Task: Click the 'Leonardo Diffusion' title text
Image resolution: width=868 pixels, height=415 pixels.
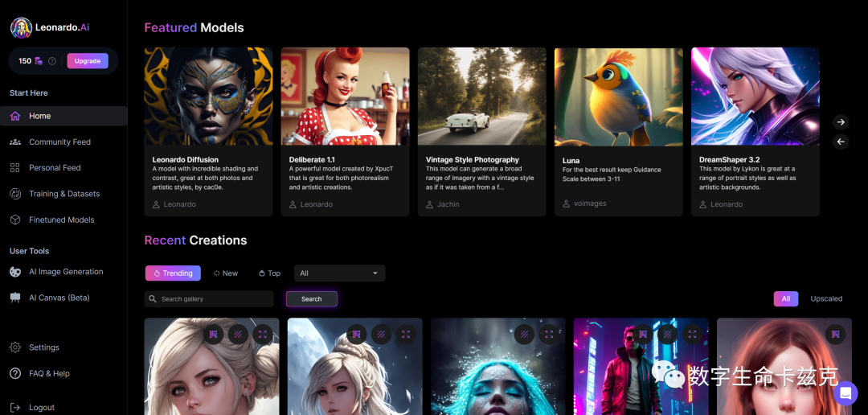Action: click(x=186, y=159)
